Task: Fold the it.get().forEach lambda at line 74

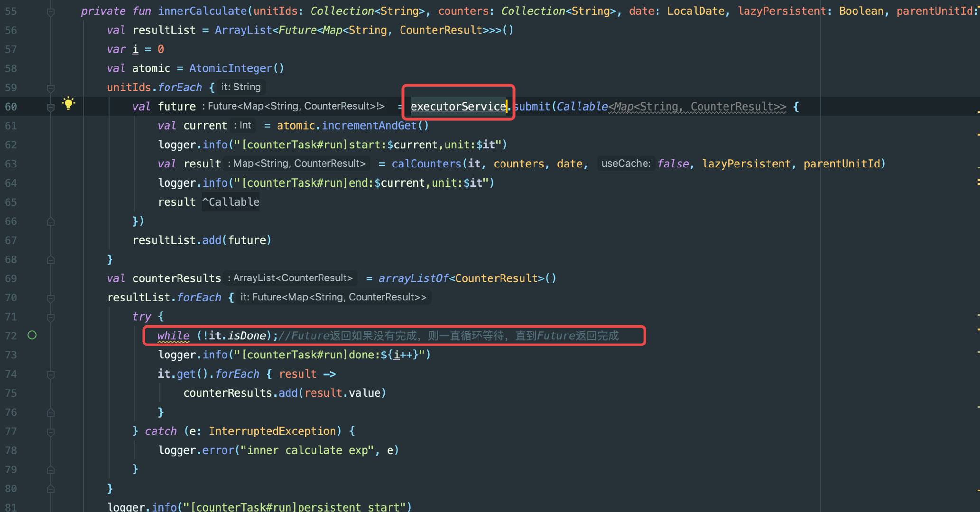Action: point(51,375)
